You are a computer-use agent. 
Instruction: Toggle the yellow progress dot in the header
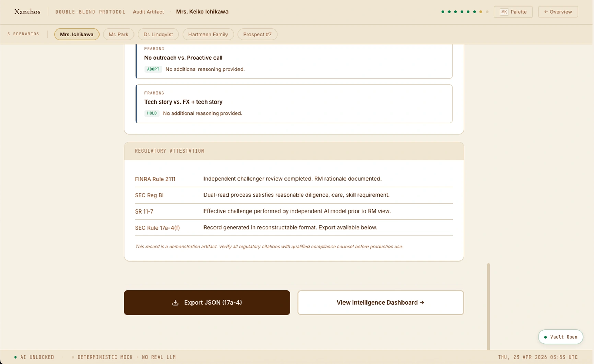[x=480, y=11]
